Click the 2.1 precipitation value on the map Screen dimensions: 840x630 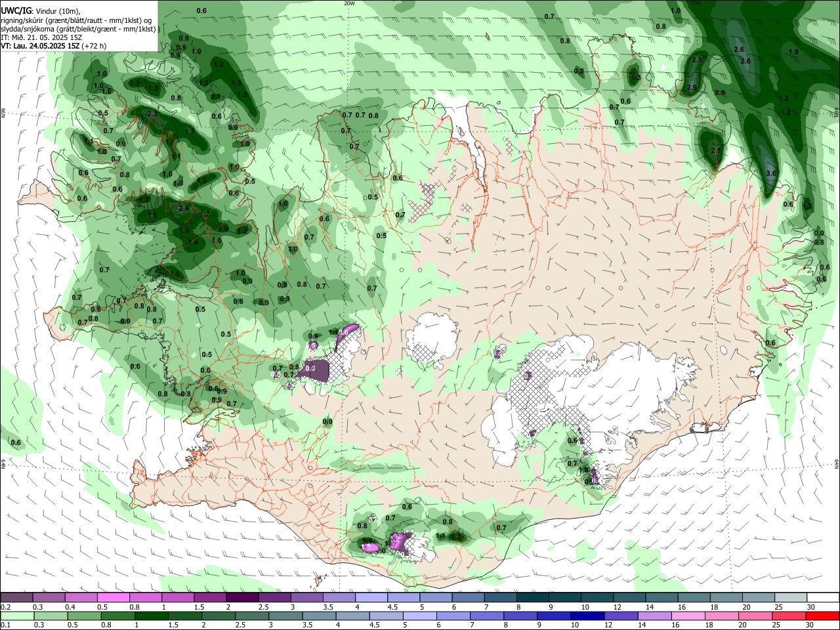(716, 151)
